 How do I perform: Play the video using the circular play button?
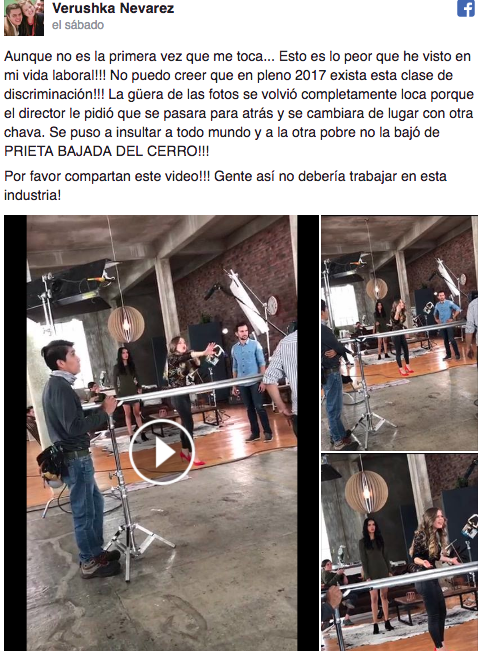tap(162, 452)
